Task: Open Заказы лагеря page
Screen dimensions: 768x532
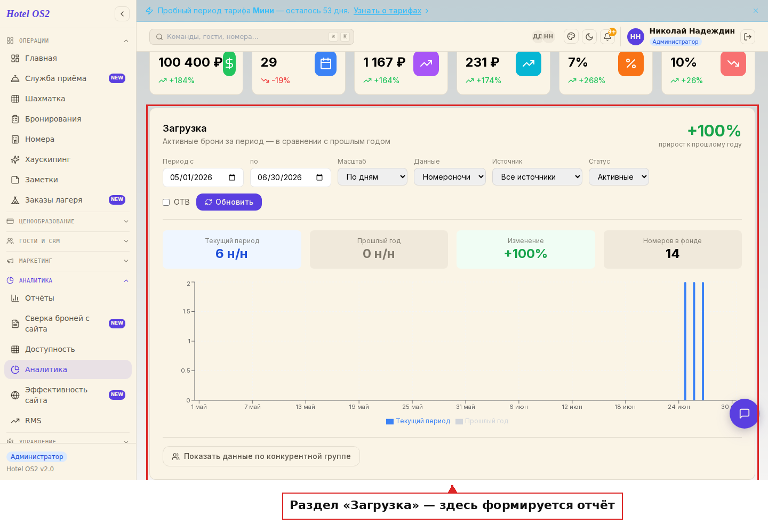Action: pos(68,200)
